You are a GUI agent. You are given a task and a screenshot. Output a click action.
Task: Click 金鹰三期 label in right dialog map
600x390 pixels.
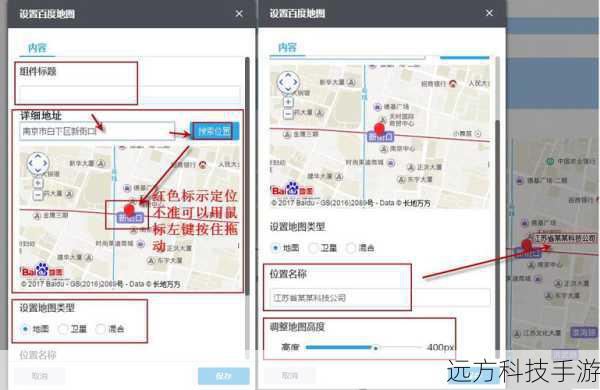tap(306, 134)
